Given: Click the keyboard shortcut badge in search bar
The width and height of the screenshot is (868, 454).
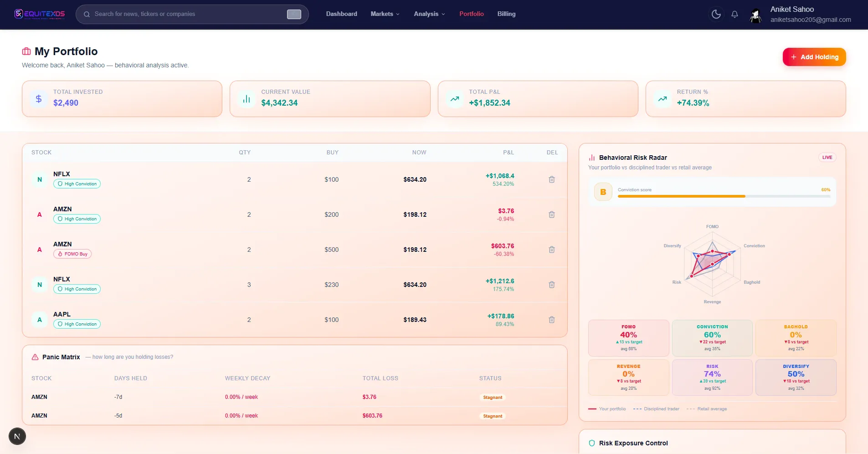Looking at the screenshot, I should pyautogui.click(x=294, y=14).
